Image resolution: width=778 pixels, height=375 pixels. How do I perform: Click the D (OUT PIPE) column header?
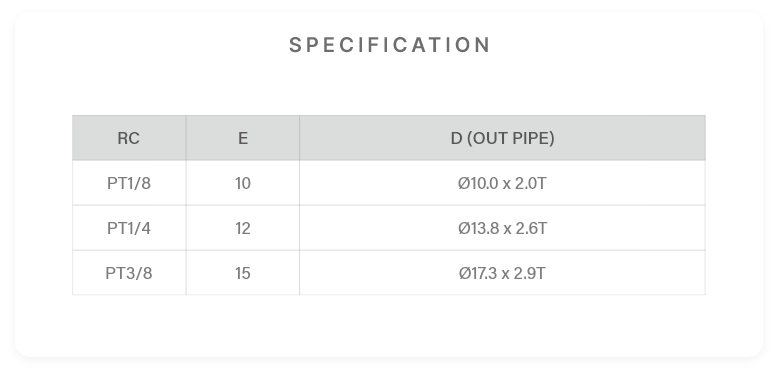click(x=502, y=138)
